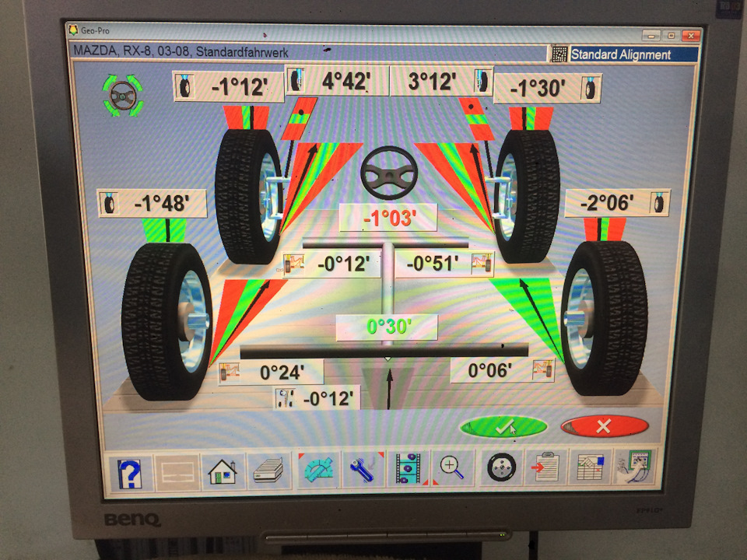
Task: Click the rear left tire graphic
Action: point(167,322)
